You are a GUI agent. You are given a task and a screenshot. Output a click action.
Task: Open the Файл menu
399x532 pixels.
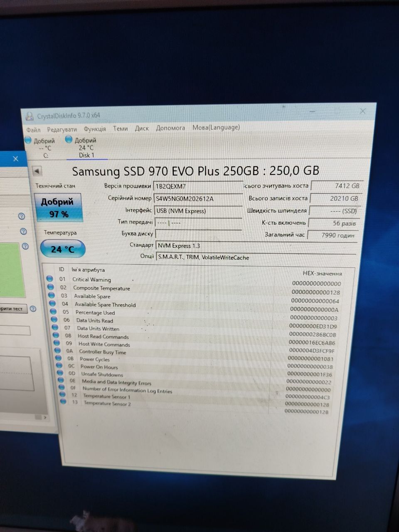click(x=33, y=130)
